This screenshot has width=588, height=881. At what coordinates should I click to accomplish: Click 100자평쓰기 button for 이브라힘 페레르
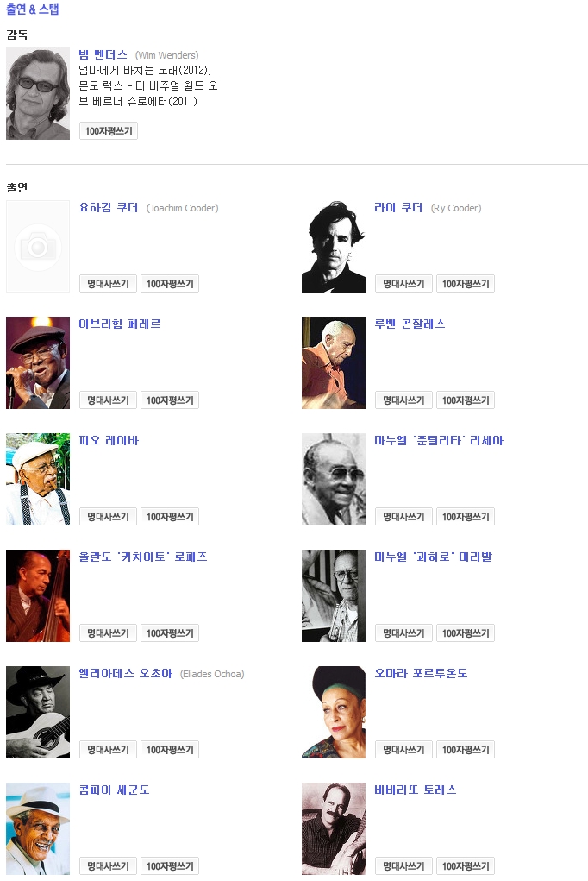pyautogui.click(x=170, y=400)
